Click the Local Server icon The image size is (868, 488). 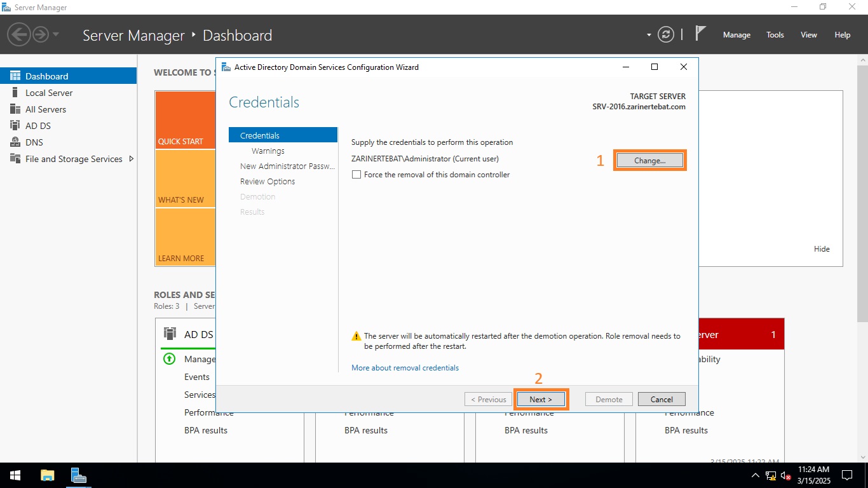(15, 93)
